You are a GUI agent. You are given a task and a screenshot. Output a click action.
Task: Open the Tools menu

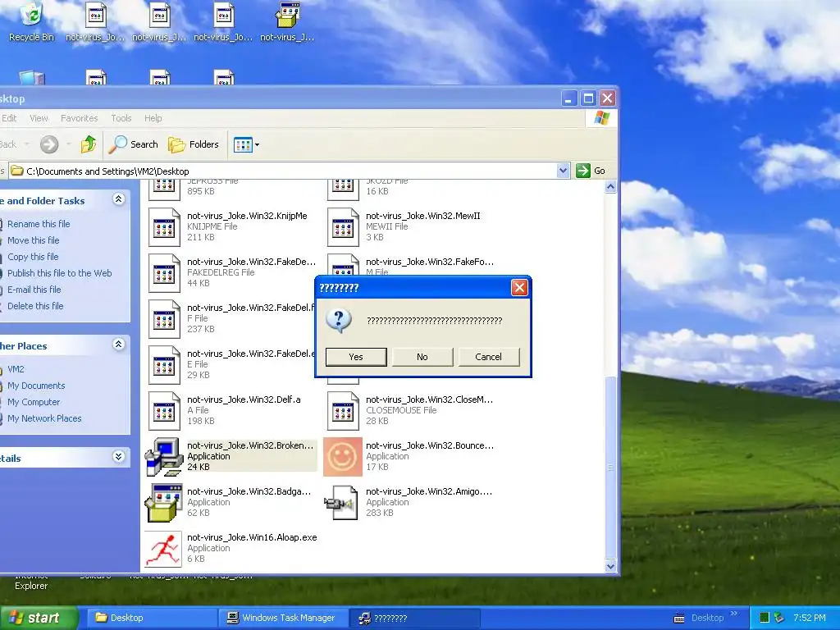coord(121,118)
